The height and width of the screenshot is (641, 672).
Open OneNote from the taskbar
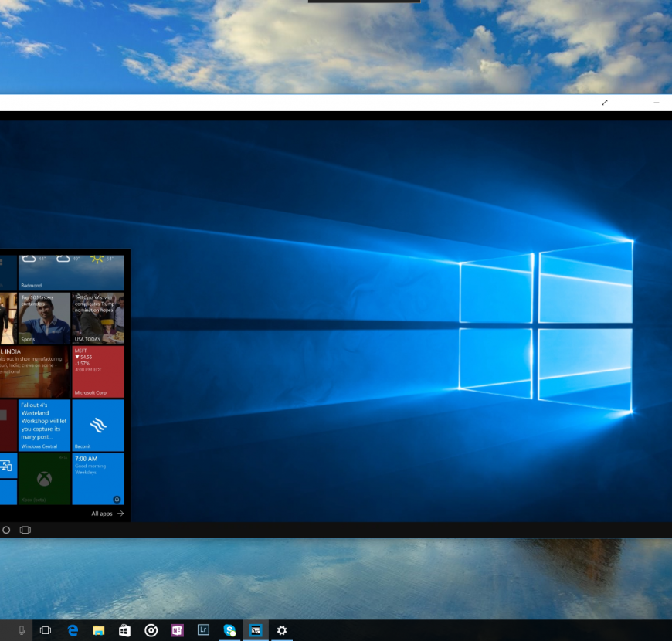(177, 630)
